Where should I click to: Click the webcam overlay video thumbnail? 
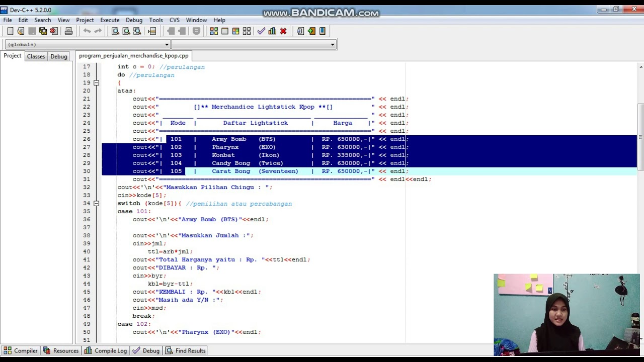coord(567,314)
